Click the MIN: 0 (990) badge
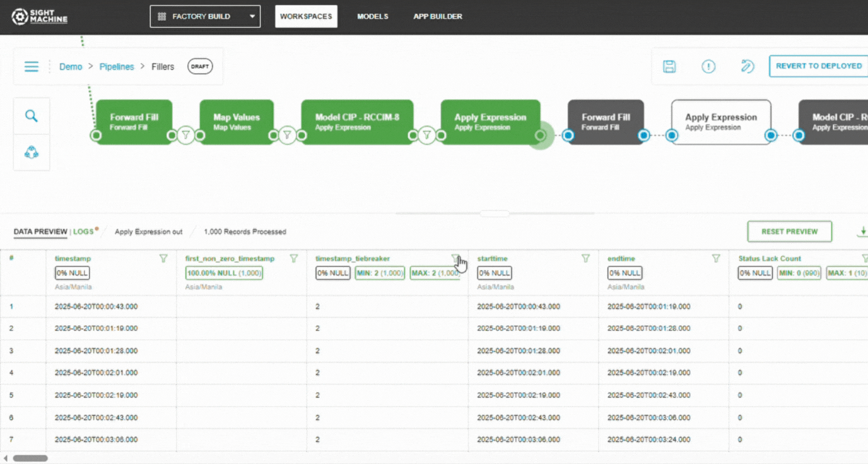 coord(800,273)
